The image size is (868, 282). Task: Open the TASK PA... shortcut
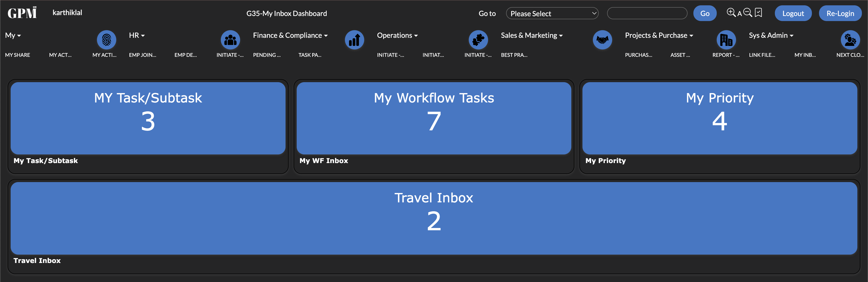click(310, 55)
